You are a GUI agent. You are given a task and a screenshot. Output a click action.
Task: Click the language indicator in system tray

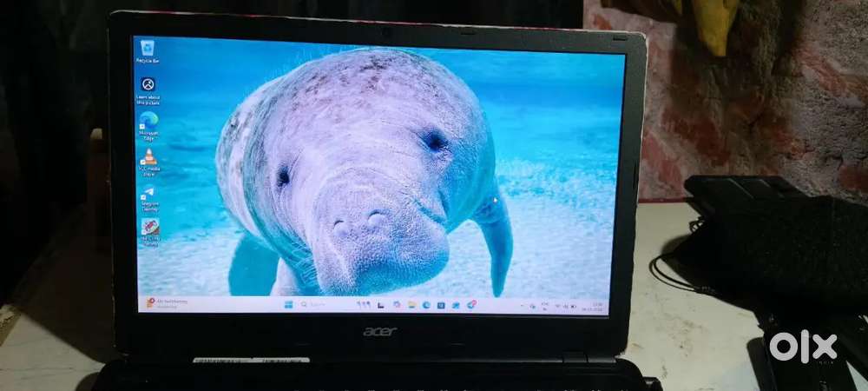tap(544, 306)
